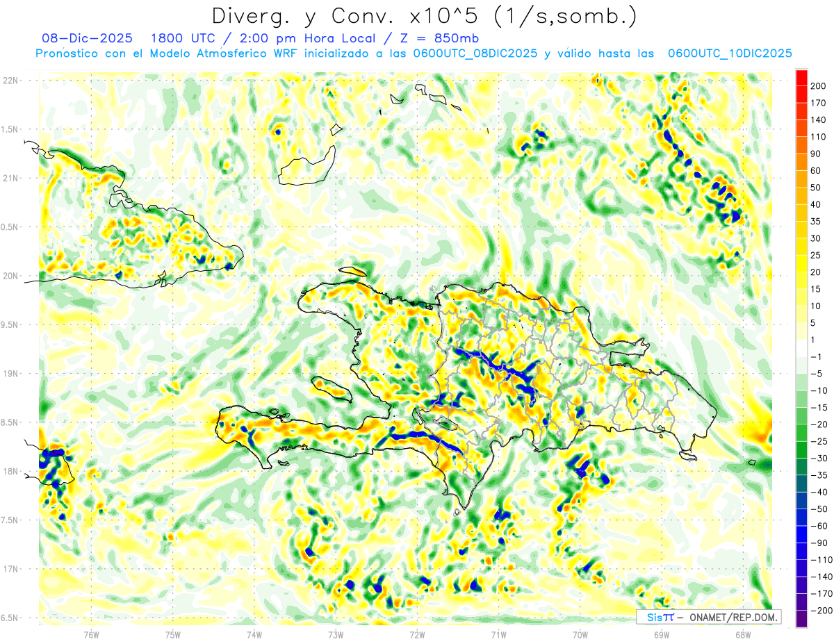Click the latitude label "7.5N"
The height and width of the screenshot is (644, 834).
click(10, 520)
